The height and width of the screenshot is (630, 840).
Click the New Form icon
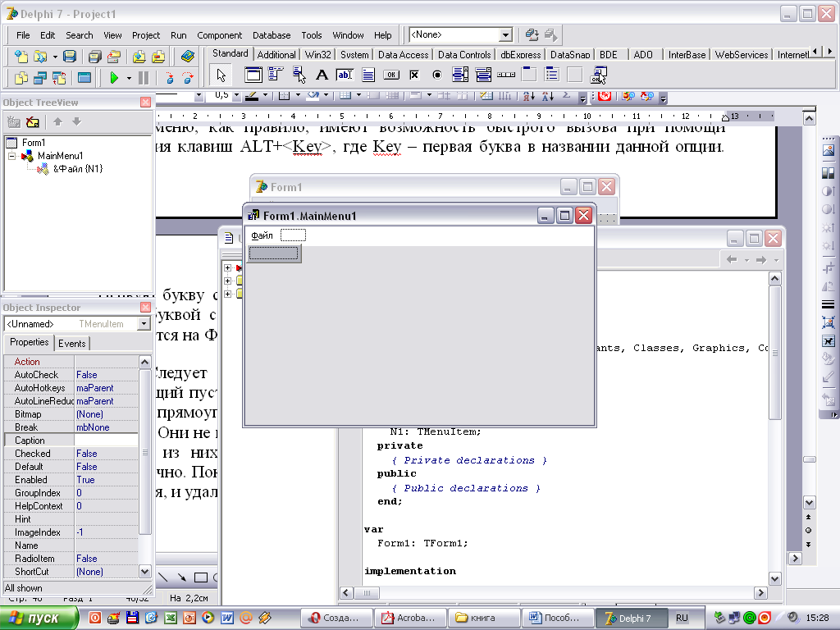(84, 78)
